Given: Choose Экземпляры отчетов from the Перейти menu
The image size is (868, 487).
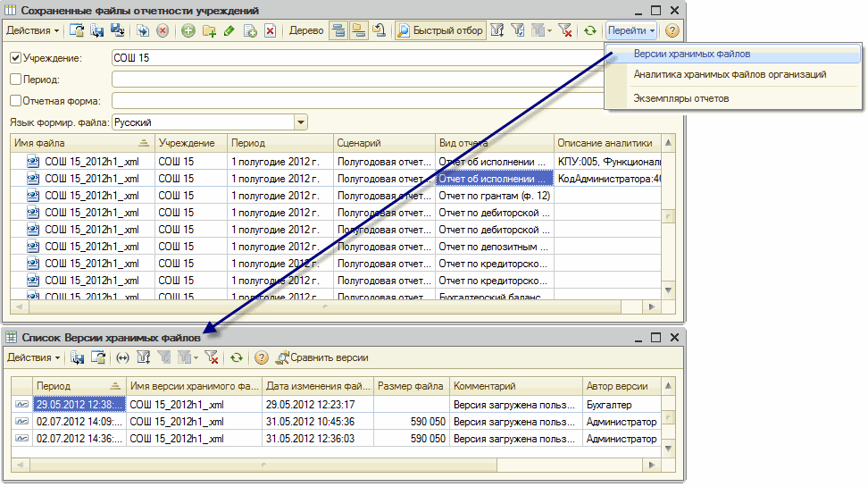Looking at the screenshot, I should coord(680,97).
